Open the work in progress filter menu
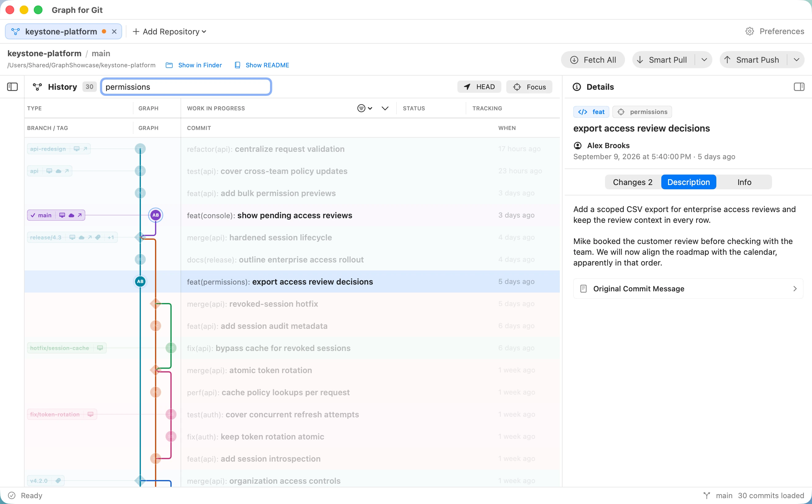 coord(365,108)
